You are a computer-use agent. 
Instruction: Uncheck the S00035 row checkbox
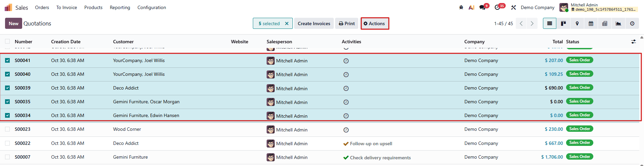(x=7, y=102)
